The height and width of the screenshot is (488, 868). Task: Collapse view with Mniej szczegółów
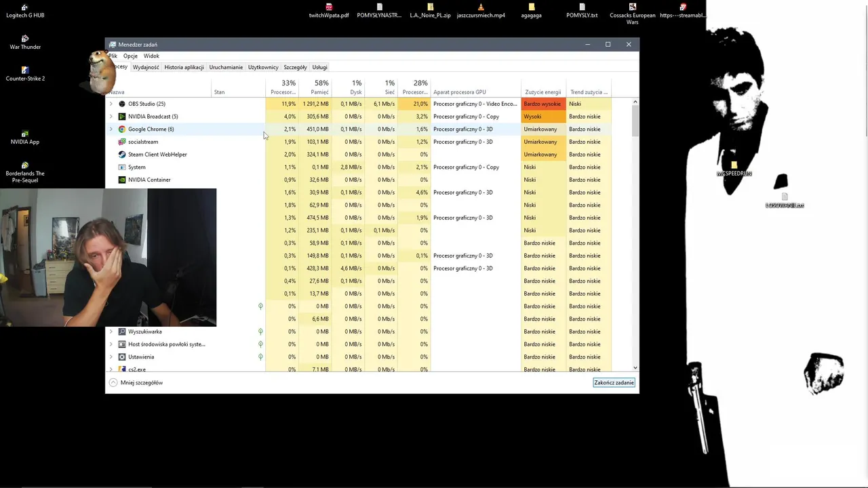[x=136, y=382]
